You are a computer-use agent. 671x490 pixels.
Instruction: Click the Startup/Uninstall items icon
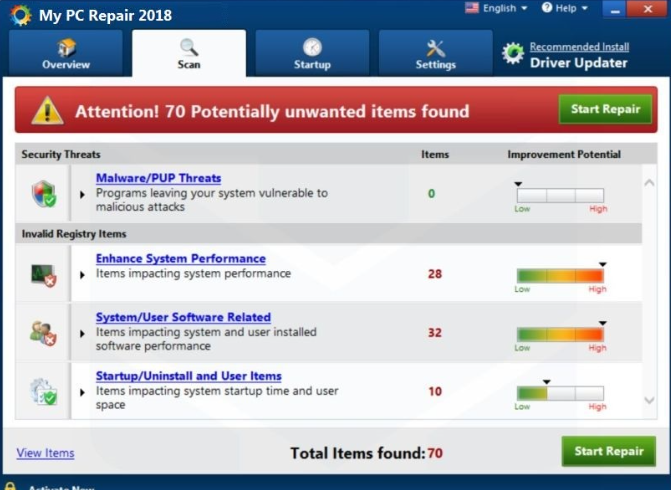pyautogui.click(x=43, y=391)
